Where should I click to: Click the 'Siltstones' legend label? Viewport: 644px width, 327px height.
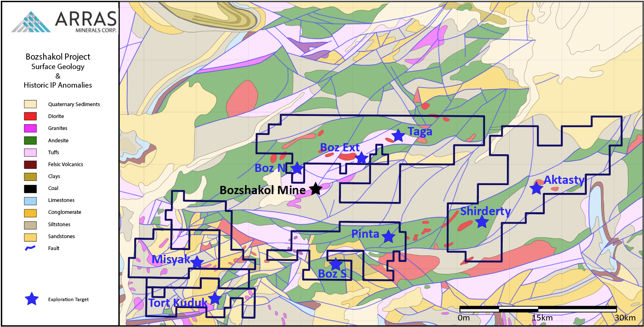[x=59, y=225]
